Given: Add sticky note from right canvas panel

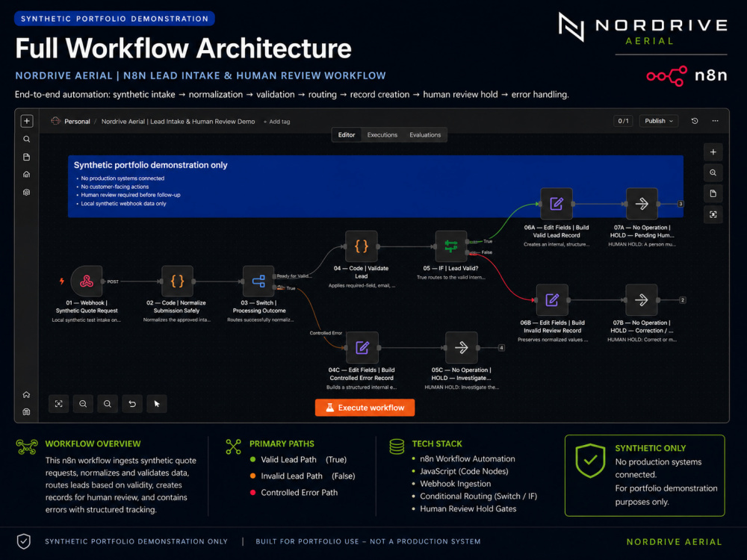Looking at the screenshot, I should tap(713, 193).
